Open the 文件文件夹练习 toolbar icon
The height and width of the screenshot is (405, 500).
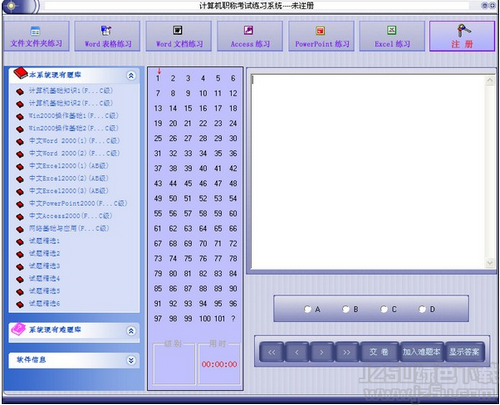pyautogui.click(x=35, y=31)
